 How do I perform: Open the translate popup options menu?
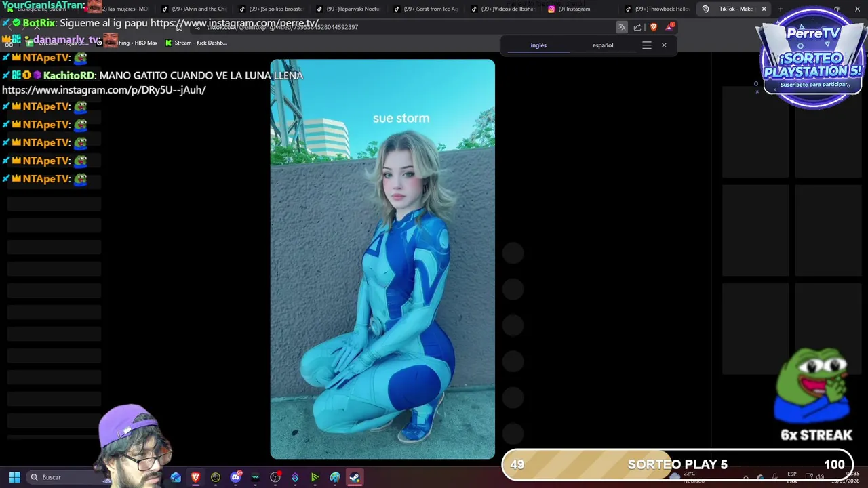(x=647, y=45)
